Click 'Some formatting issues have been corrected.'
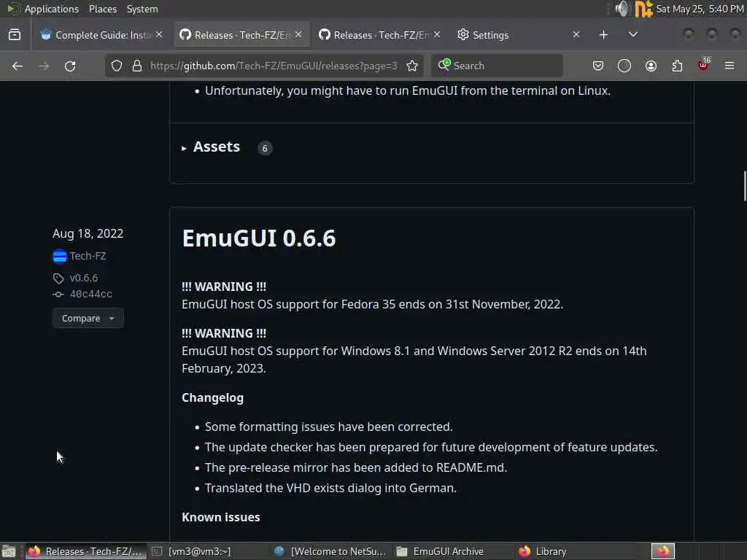 tap(329, 427)
